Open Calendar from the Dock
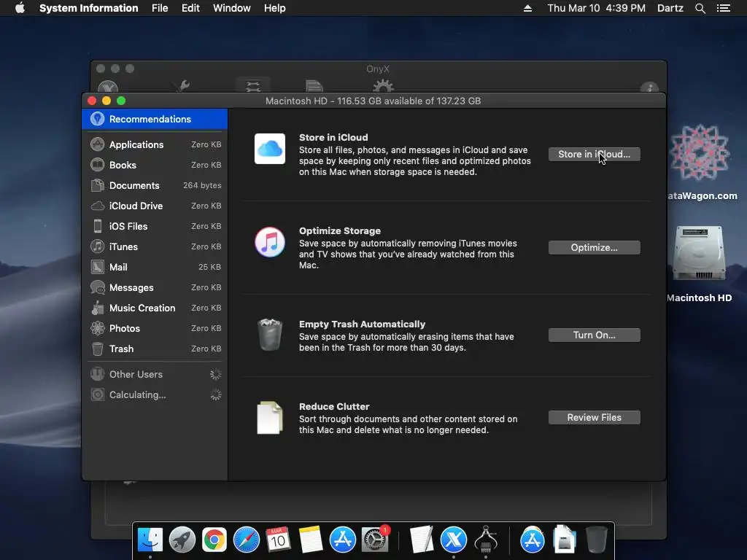Image resolution: width=747 pixels, height=560 pixels. [x=278, y=540]
